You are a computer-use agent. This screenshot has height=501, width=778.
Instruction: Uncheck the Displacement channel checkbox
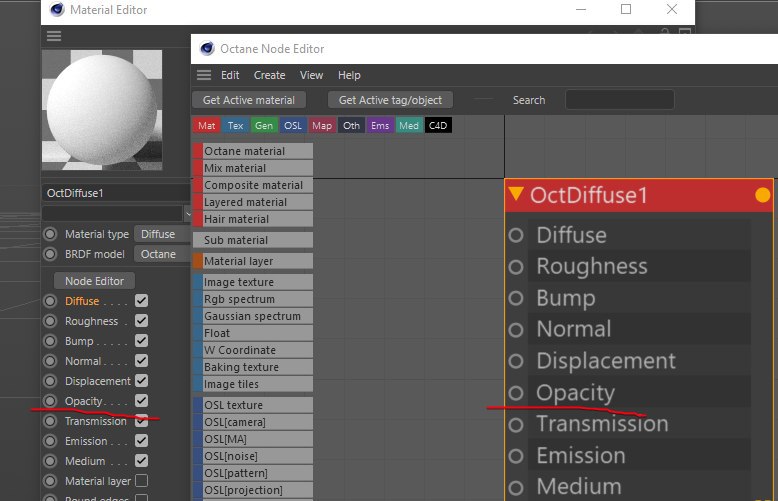coord(141,380)
